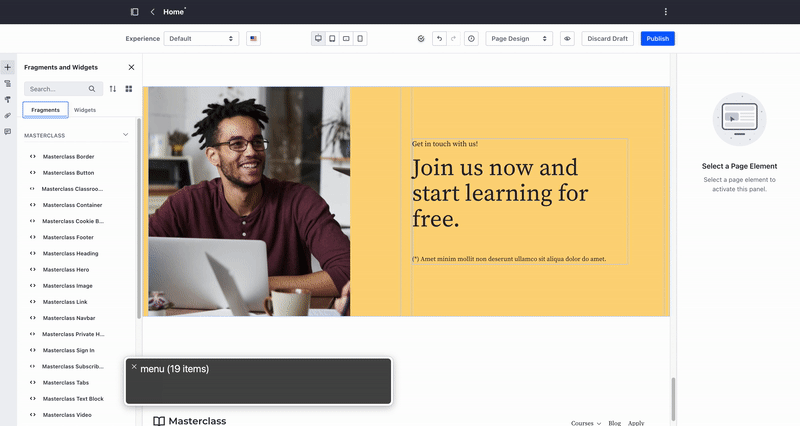The height and width of the screenshot is (426, 800).
Task: Switch to card grid view icon
Action: (129, 89)
